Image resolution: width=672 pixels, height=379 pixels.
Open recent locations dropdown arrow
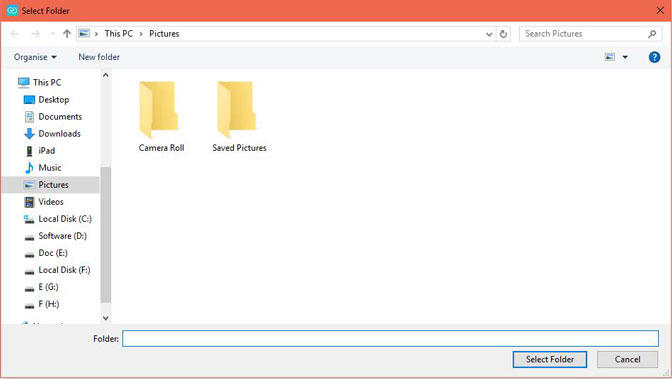(x=52, y=33)
